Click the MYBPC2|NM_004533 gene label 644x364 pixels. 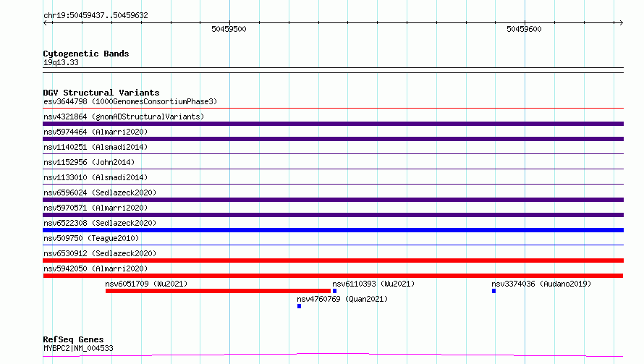[x=78, y=348]
